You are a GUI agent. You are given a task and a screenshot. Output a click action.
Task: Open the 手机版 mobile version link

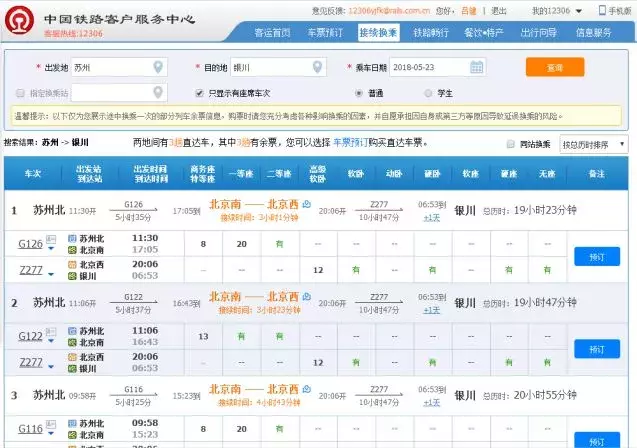[620, 11]
